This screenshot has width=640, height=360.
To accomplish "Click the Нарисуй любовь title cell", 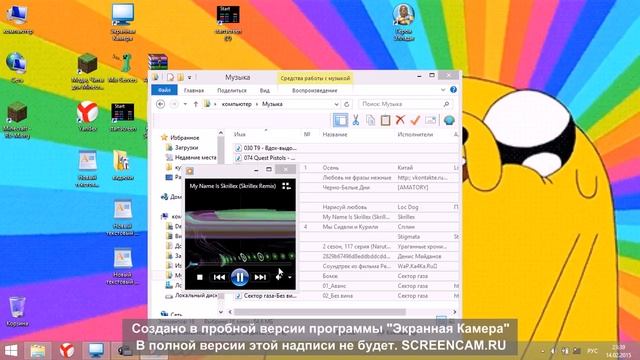I will 344,207.
